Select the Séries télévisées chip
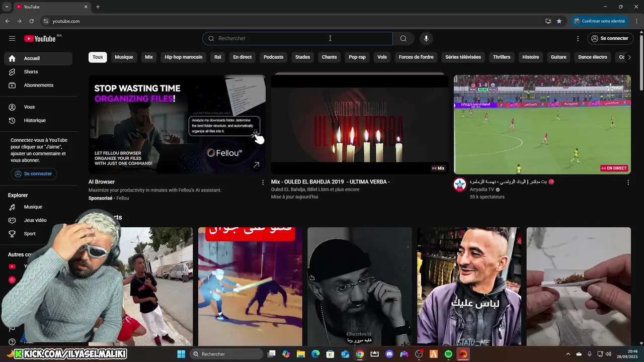 coord(463,57)
